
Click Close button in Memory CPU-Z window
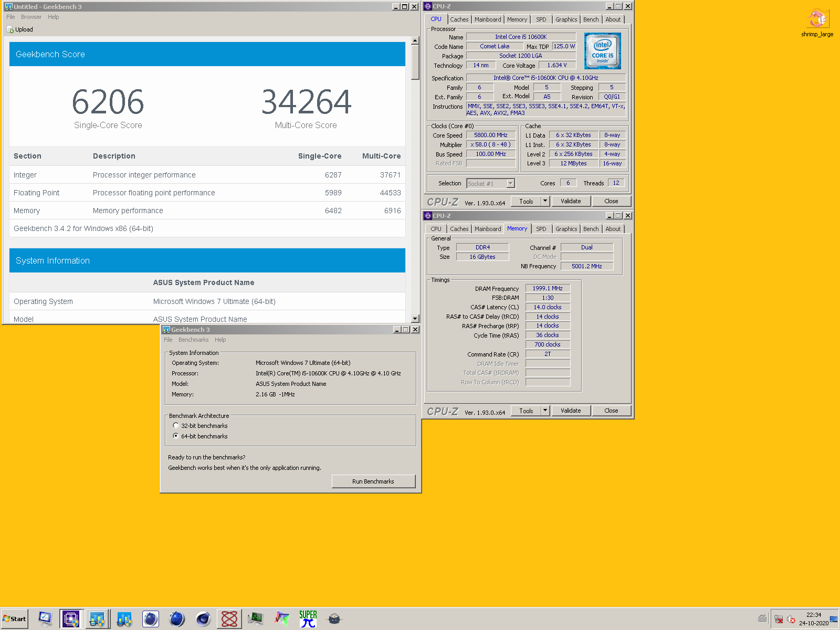[611, 411]
